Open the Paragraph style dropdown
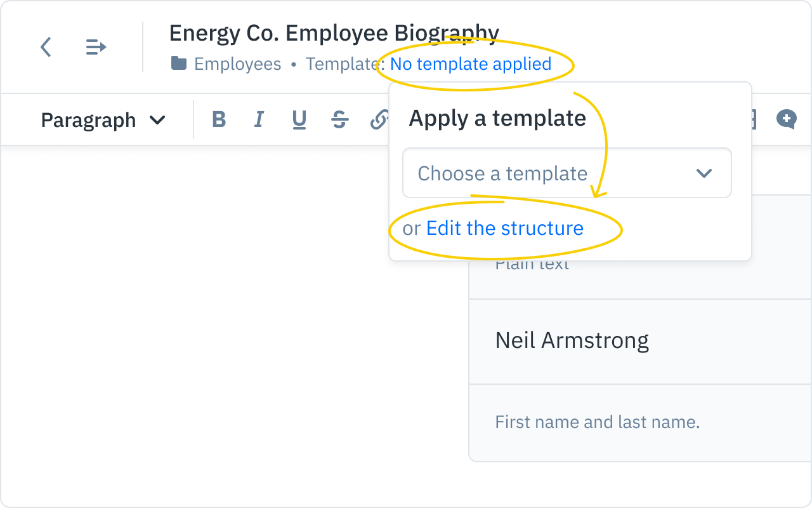 [x=103, y=120]
